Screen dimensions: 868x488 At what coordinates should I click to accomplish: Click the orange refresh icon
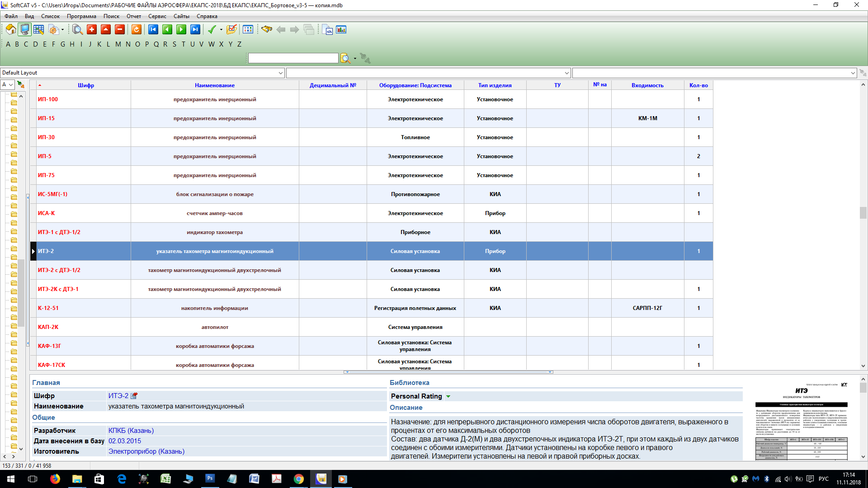[136, 30]
